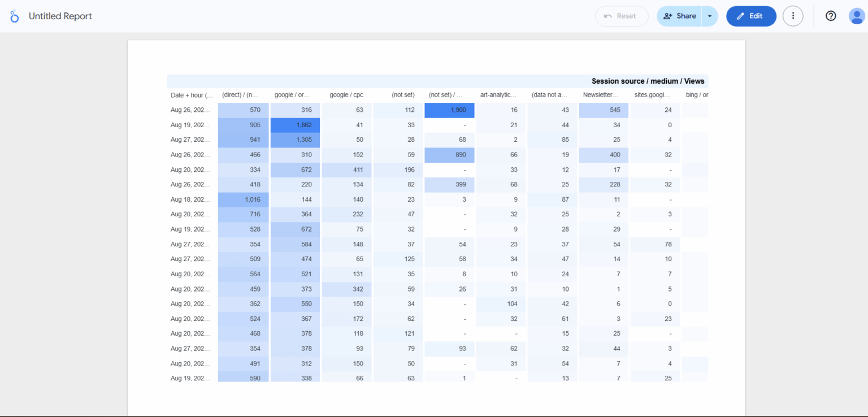
Task: Open Looker Studio help
Action: click(x=830, y=16)
